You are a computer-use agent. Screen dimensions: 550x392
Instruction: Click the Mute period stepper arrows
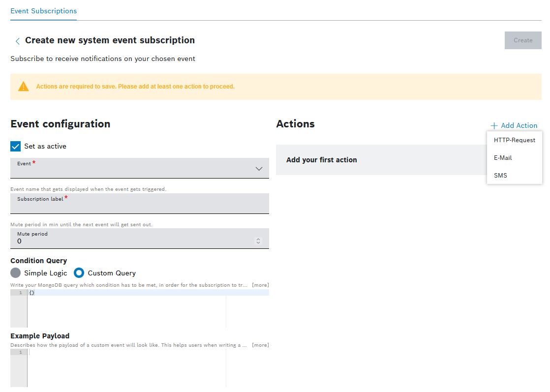coord(258,241)
